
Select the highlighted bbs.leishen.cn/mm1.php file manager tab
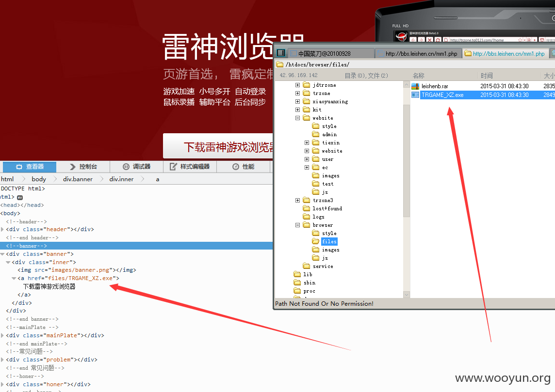coord(505,53)
